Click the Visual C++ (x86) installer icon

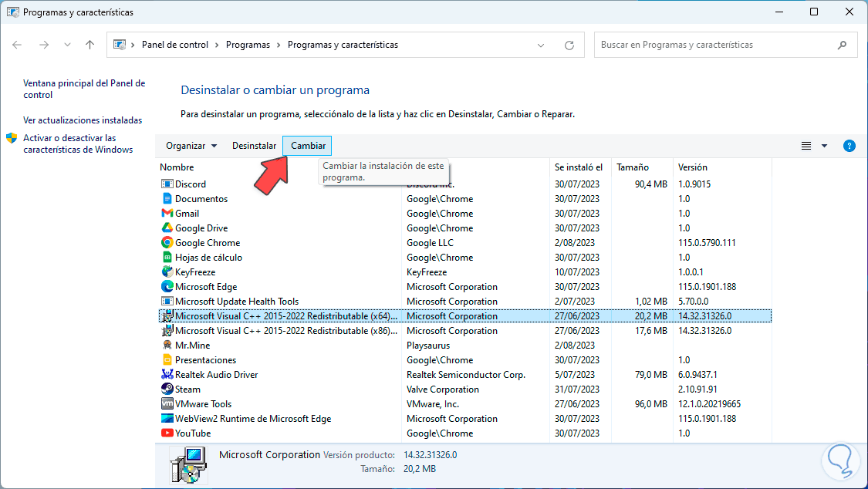(167, 330)
